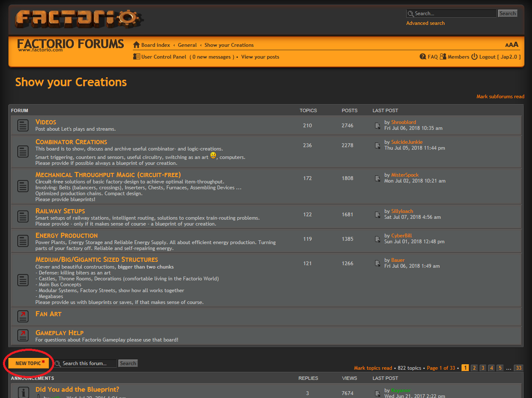Click the announcement icon for Did You add the Blueprint
The width and height of the screenshot is (532, 398).
point(23,392)
